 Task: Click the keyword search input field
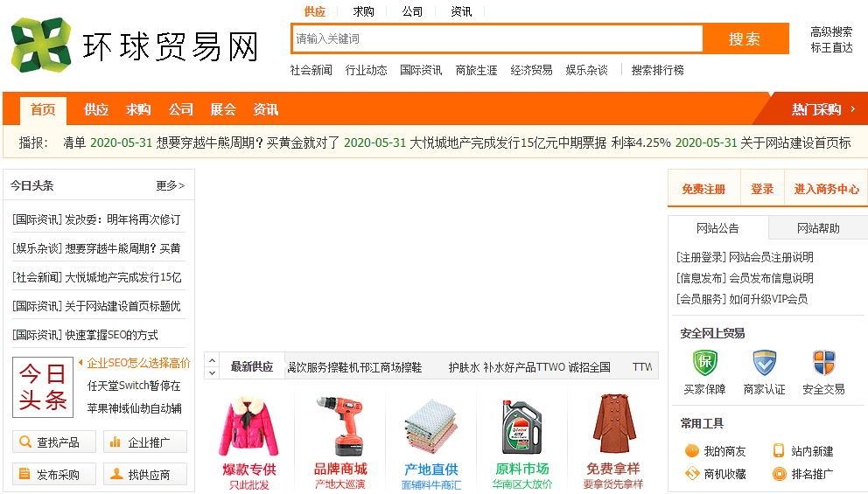[x=497, y=38]
